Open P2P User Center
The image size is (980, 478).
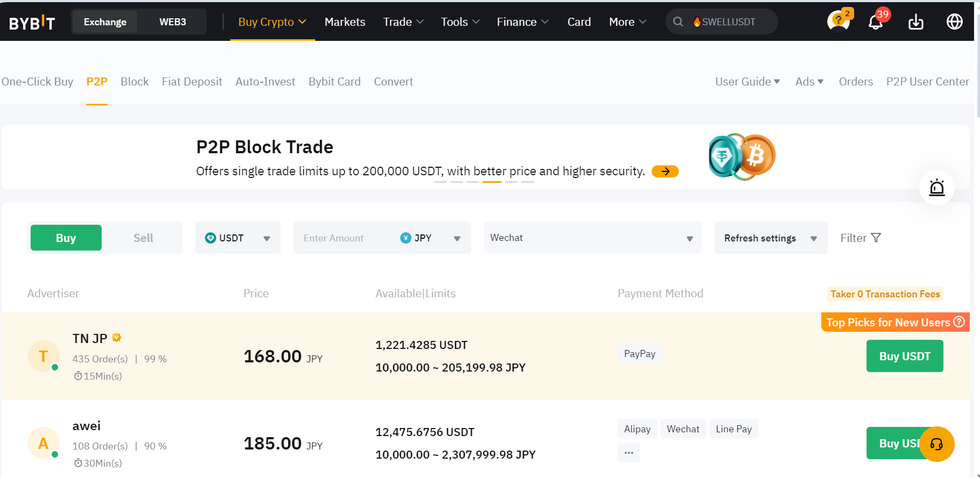click(x=927, y=82)
